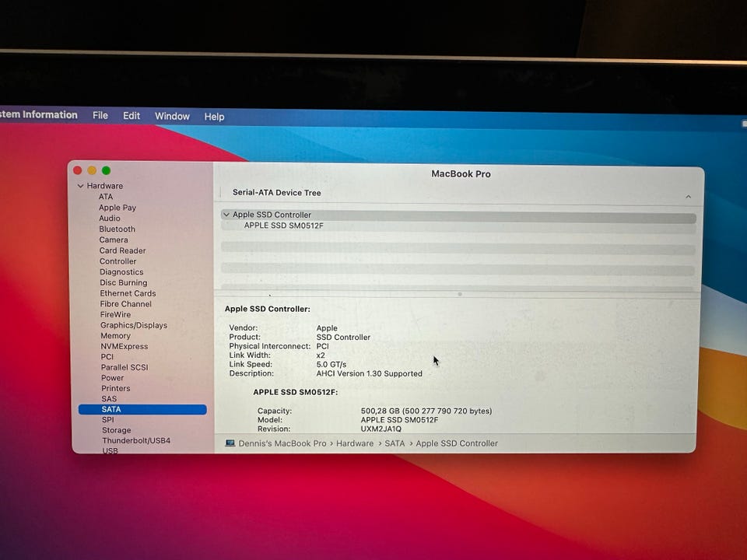Select FireWire in the sidebar
Viewport: 747px width, 560px height.
115,315
